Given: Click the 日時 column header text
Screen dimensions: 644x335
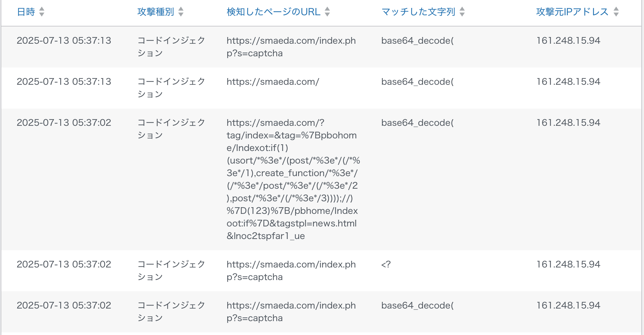Looking at the screenshot, I should pyautogui.click(x=26, y=12).
